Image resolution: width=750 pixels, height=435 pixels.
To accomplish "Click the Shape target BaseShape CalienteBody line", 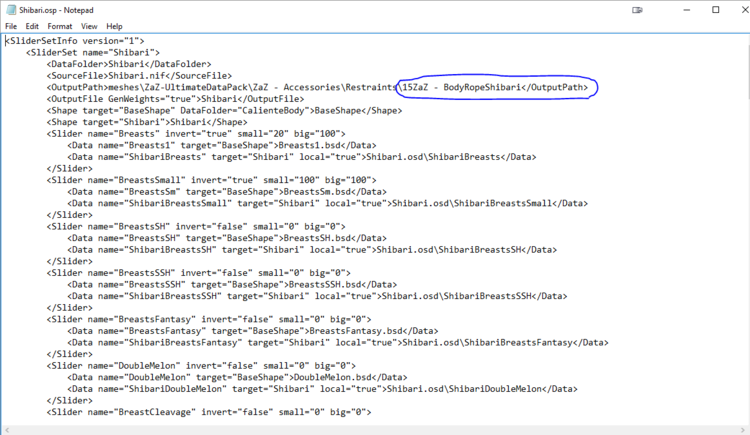I will click(224, 111).
